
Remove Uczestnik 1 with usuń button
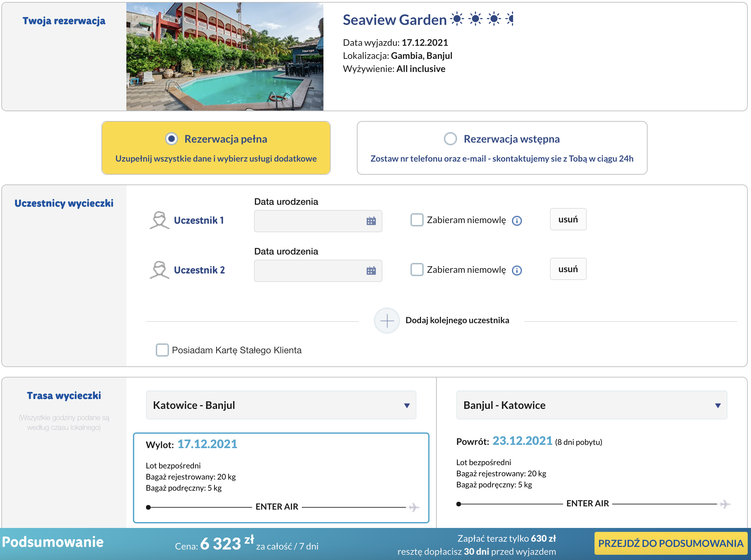point(568,219)
